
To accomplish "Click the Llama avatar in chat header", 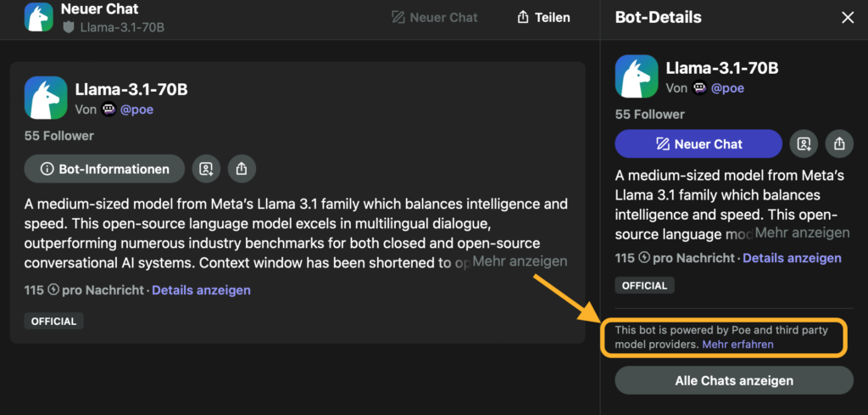I will click(38, 18).
